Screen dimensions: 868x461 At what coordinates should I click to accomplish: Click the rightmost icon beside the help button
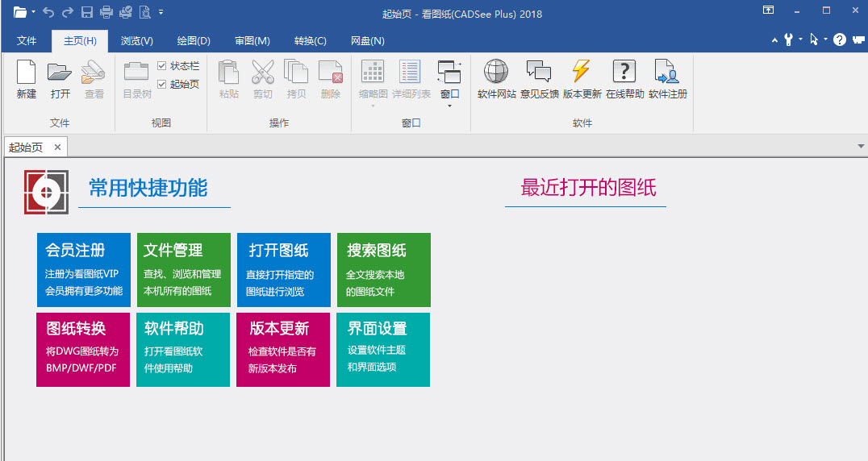[x=858, y=39]
